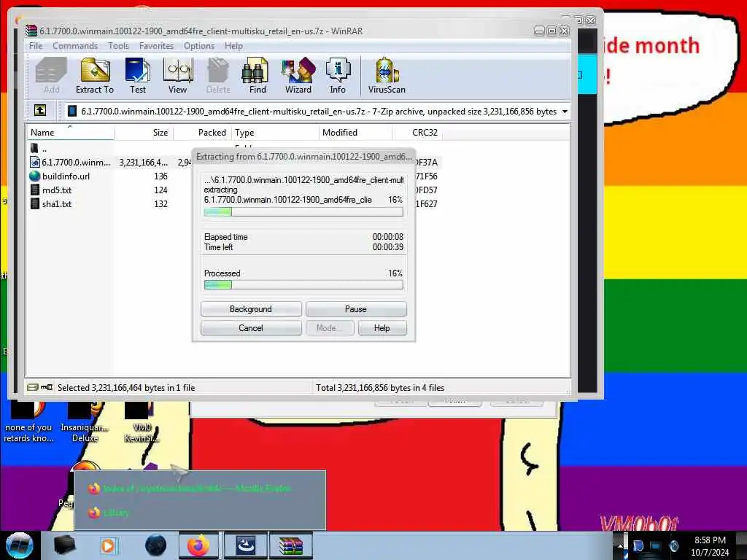Show hidden system tray icons arrow
The image size is (747, 560).
(x=620, y=545)
